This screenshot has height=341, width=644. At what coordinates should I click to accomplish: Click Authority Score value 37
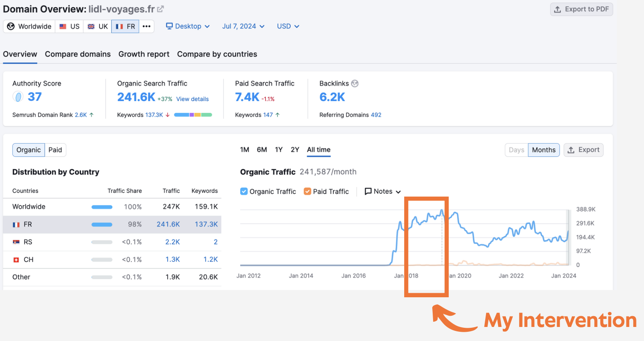coord(34,97)
